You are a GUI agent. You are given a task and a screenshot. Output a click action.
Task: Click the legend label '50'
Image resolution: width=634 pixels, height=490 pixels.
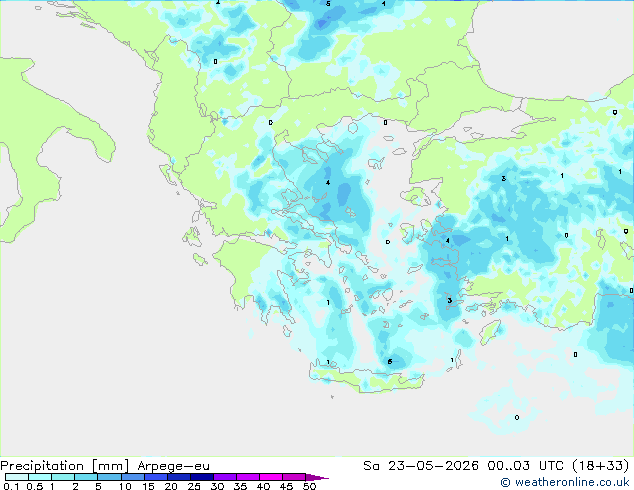[309, 486]
